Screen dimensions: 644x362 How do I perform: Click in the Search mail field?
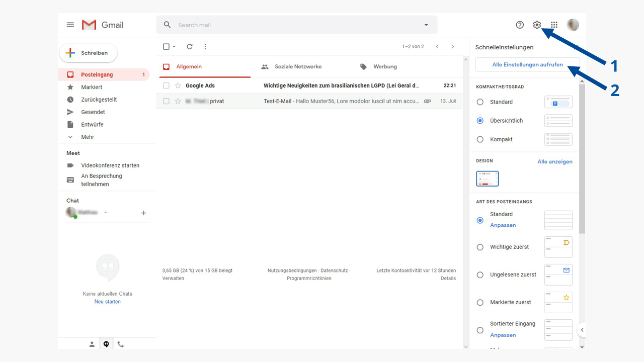(x=297, y=25)
